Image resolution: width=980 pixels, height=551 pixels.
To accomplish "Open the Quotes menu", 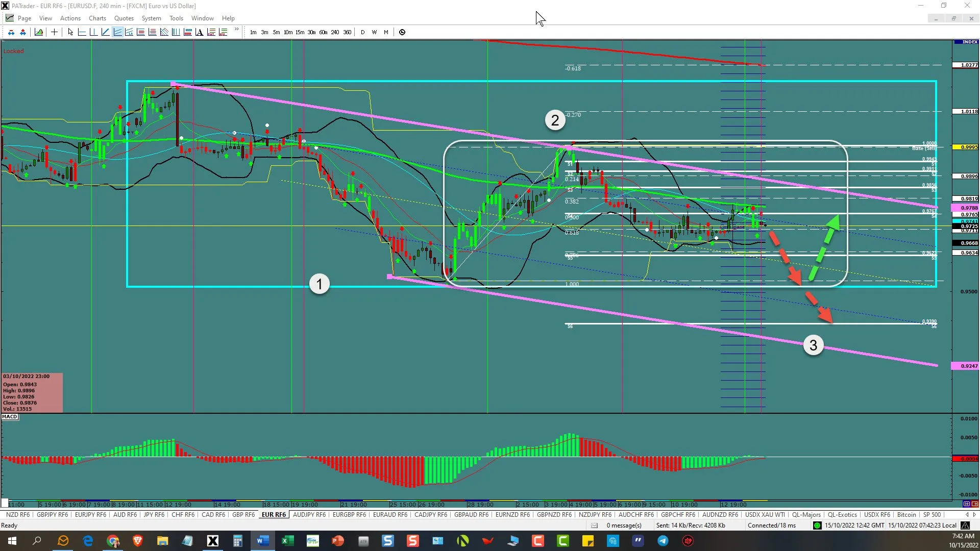I will coord(124,18).
